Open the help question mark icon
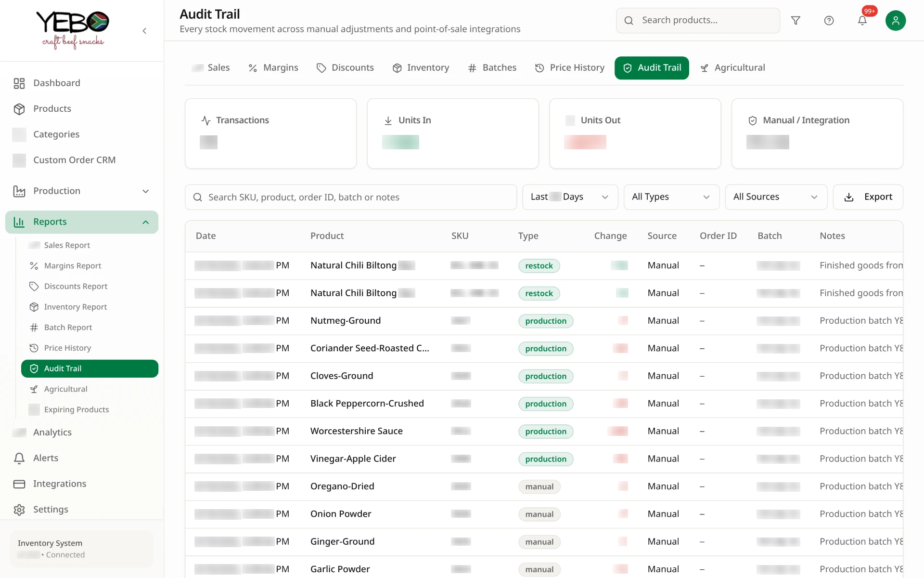This screenshot has width=924, height=578. (x=829, y=20)
